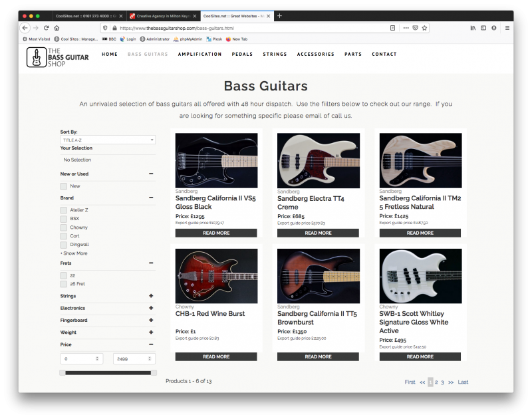
Task: Tick the Atelier Z brand checkbox
Action: click(63, 210)
